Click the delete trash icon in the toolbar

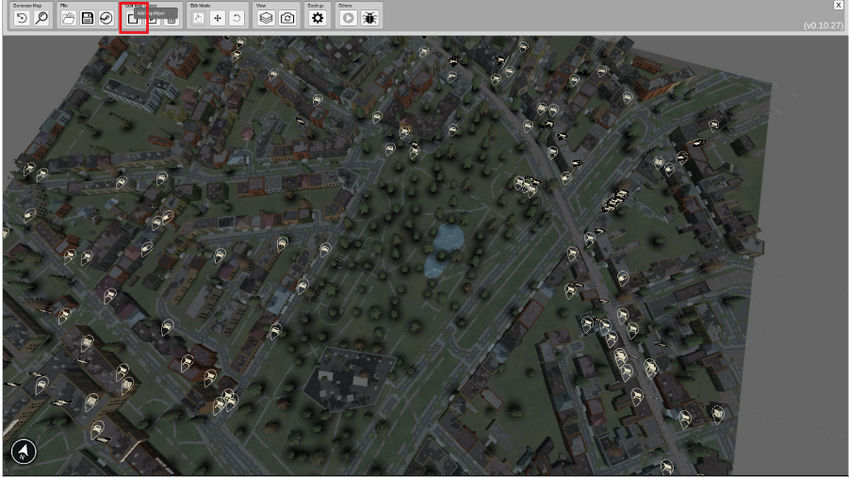[171, 18]
